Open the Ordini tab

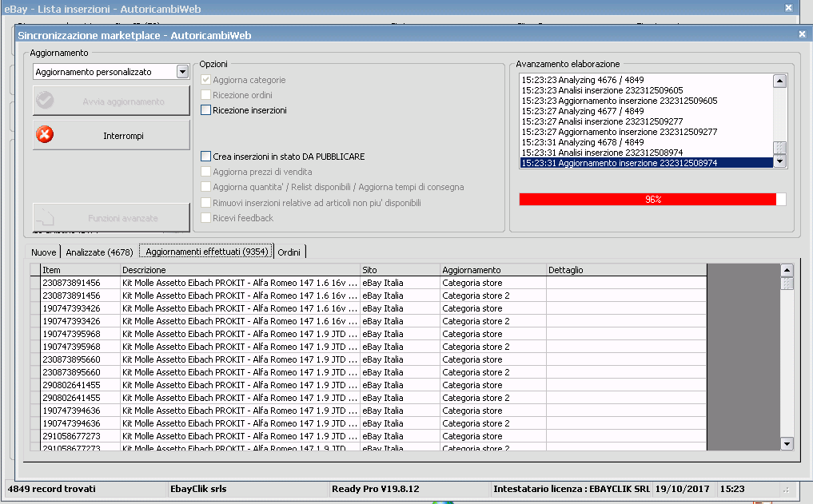click(289, 252)
